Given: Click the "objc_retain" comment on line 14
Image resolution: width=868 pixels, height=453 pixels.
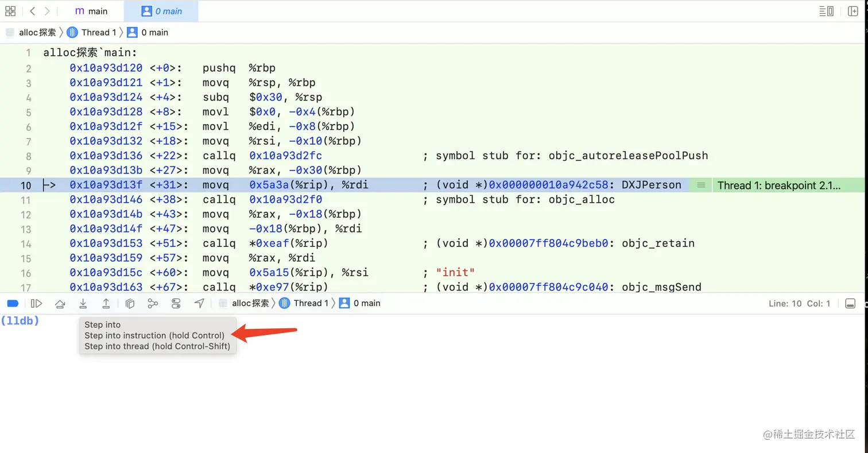Looking at the screenshot, I should (x=658, y=243).
